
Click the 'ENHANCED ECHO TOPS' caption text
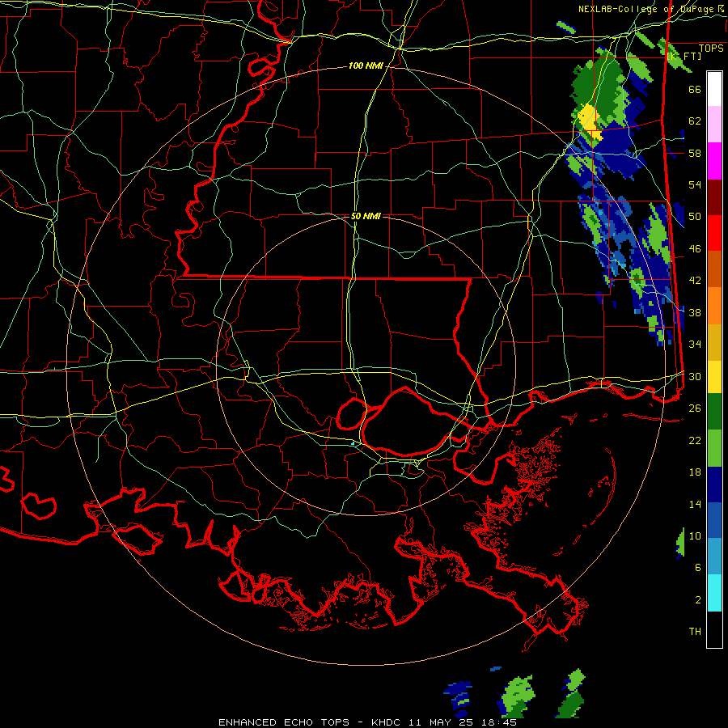284,722
